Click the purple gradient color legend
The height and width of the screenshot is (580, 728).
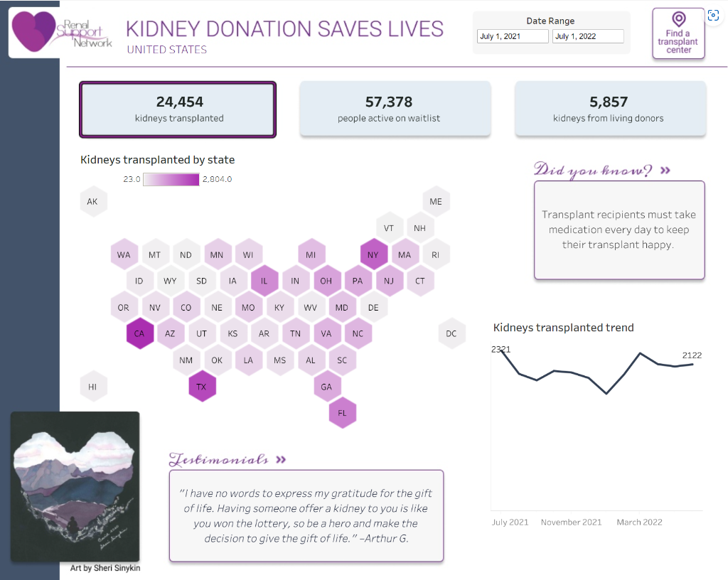pyautogui.click(x=171, y=179)
